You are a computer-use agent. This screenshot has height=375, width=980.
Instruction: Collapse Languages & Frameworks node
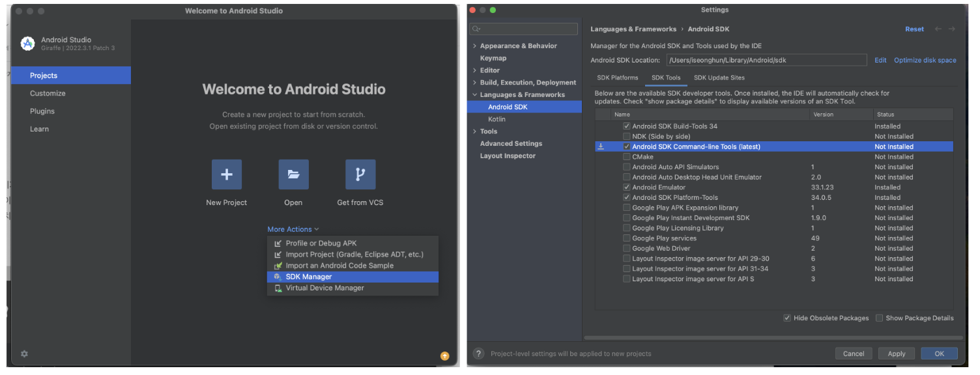tap(474, 95)
